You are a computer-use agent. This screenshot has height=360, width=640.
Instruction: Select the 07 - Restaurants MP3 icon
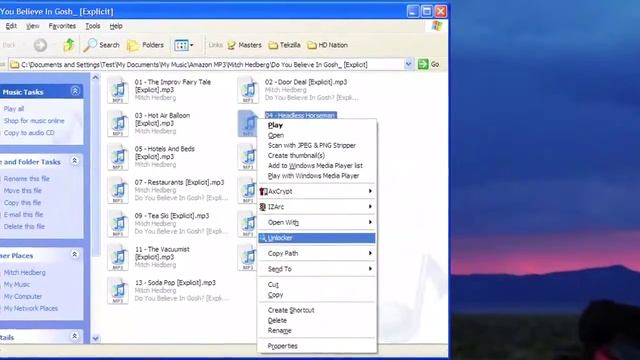tap(118, 190)
